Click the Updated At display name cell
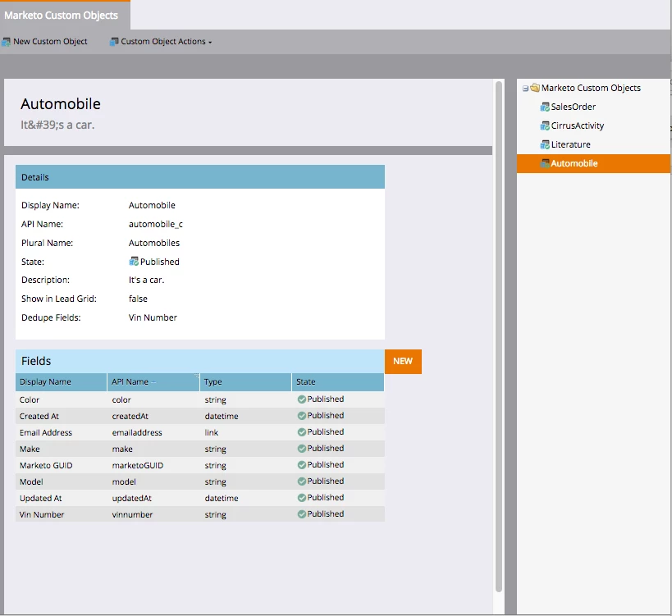The image size is (672, 616). pyautogui.click(x=40, y=498)
